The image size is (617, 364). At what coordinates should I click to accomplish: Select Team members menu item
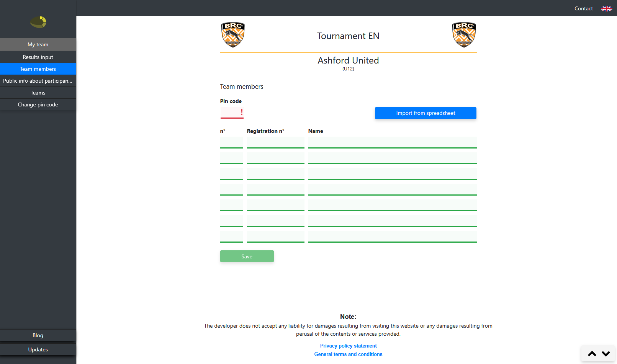click(x=38, y=69)
